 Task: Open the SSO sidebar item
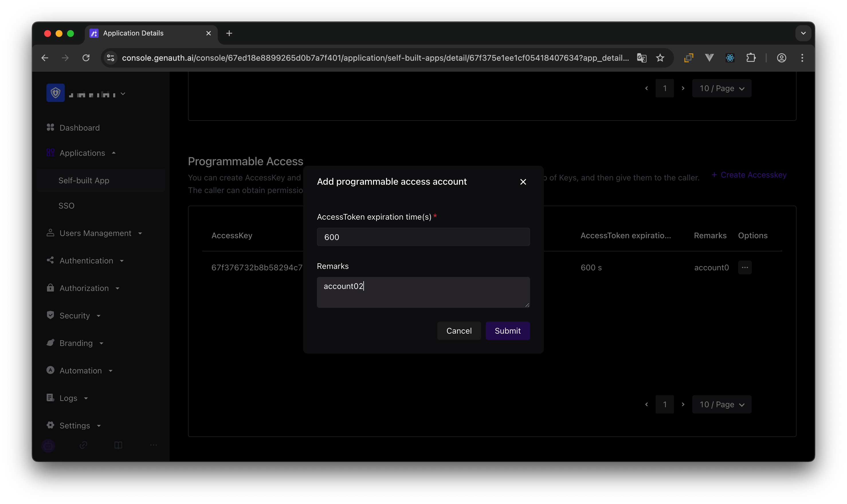coord(66,206)
